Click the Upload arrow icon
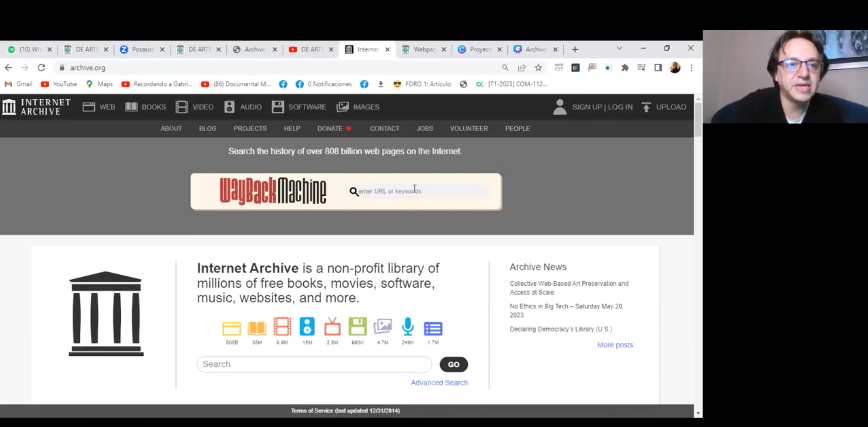868x427 pixels. pyautogui.click(x=646, y=107)
